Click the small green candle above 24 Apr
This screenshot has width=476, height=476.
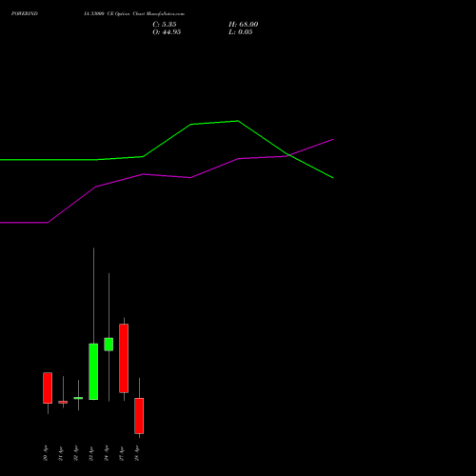pyautogui.click(x=109, y=345)
